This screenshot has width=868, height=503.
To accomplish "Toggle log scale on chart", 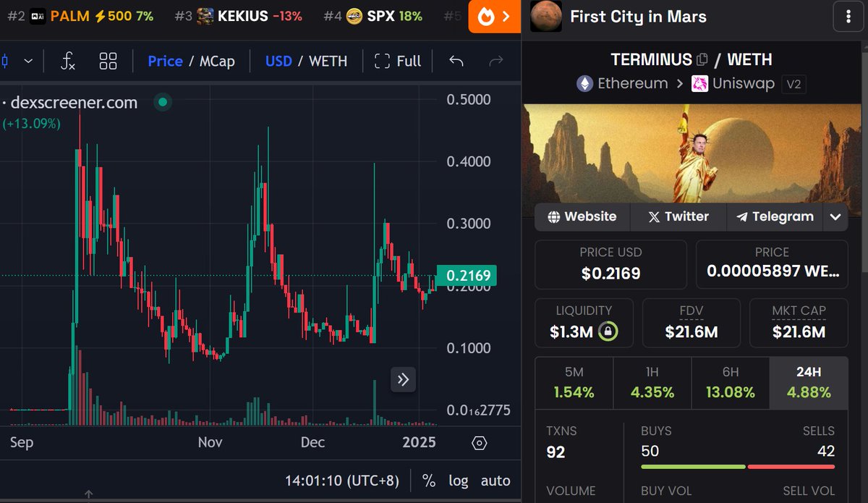I will 458,481.
